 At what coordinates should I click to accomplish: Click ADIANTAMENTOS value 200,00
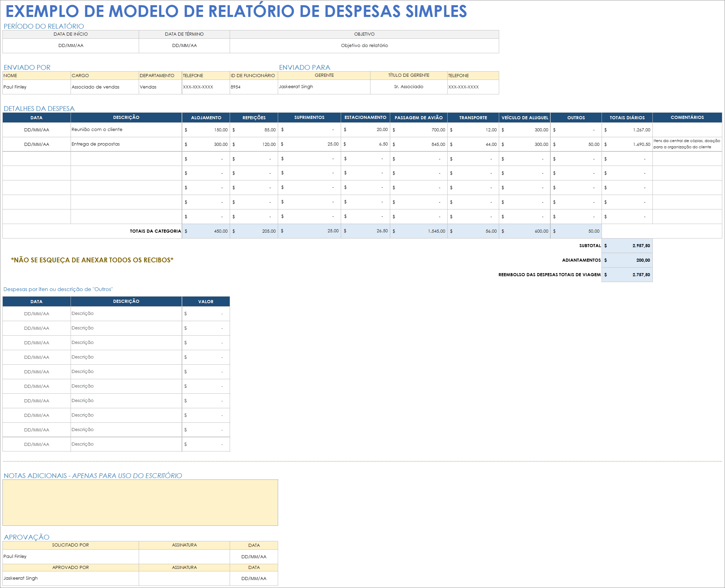coord(627,260)
